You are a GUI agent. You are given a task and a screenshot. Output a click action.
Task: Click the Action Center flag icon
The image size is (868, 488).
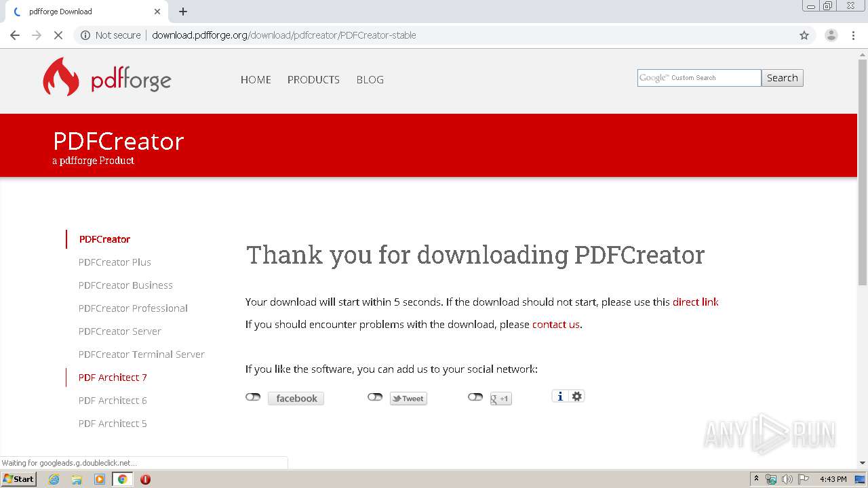(x=804, y=479)
